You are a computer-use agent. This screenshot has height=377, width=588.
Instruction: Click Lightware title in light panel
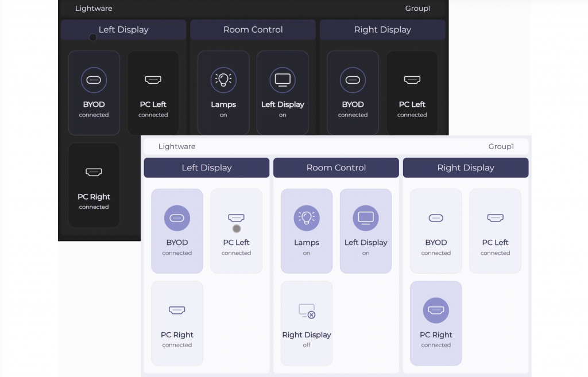click(x=177, y=146)
